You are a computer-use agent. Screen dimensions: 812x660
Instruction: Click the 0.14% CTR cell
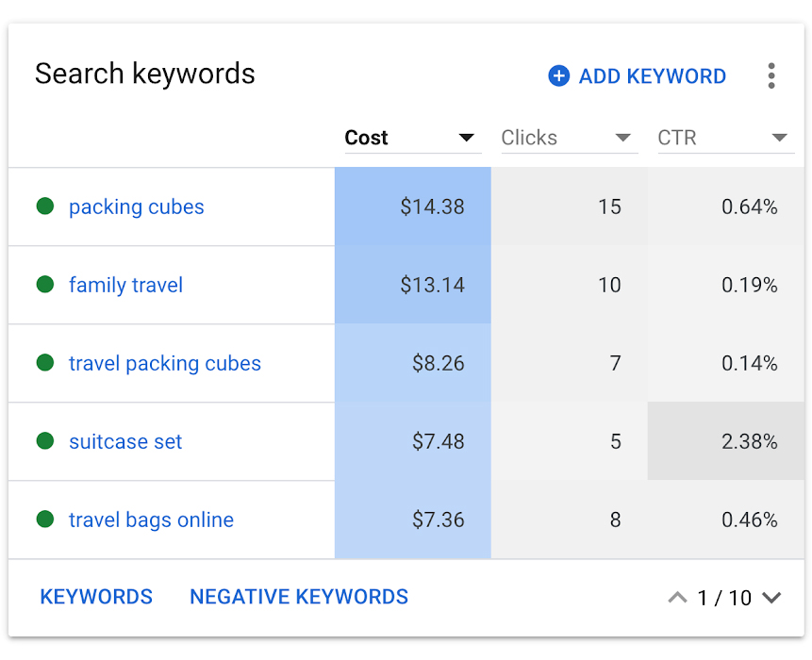[x=725, y=363]
